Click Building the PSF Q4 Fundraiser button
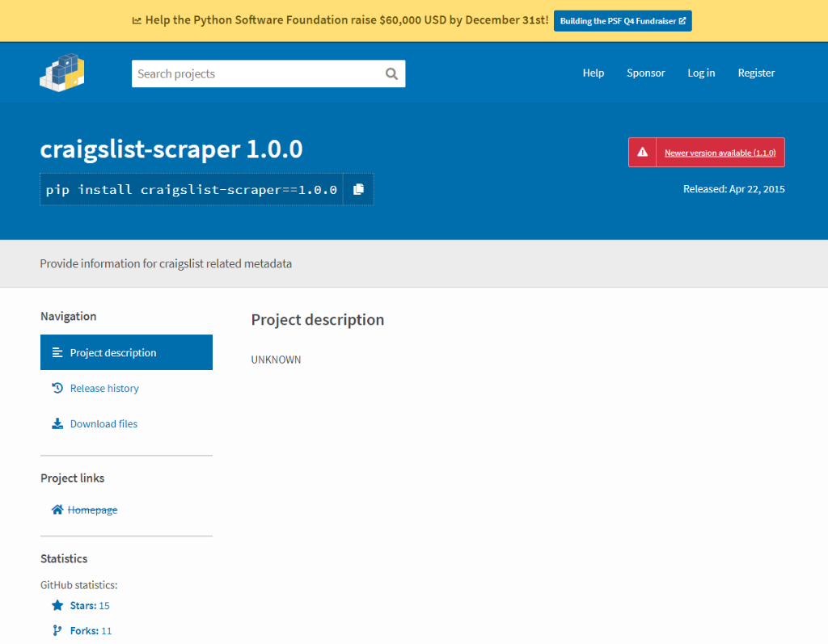The width and height of the screenshot is (828, 644). [623, 21]
